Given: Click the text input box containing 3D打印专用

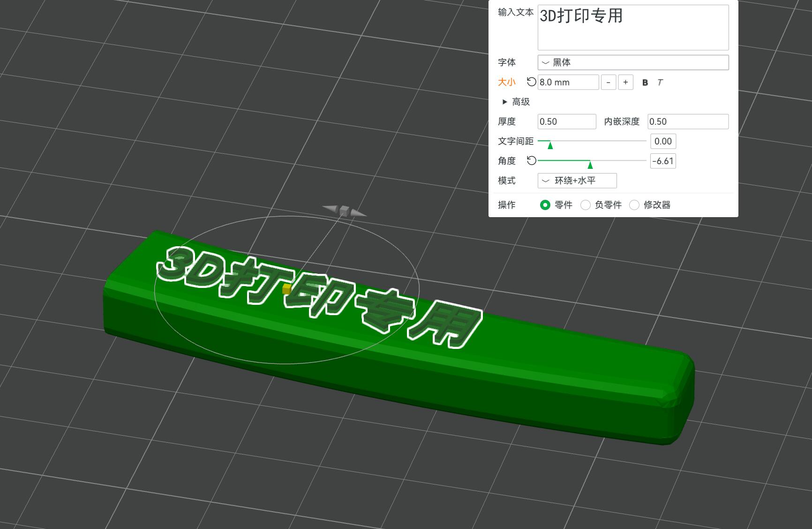Looking at the screenshot, I should pos(633,27).
